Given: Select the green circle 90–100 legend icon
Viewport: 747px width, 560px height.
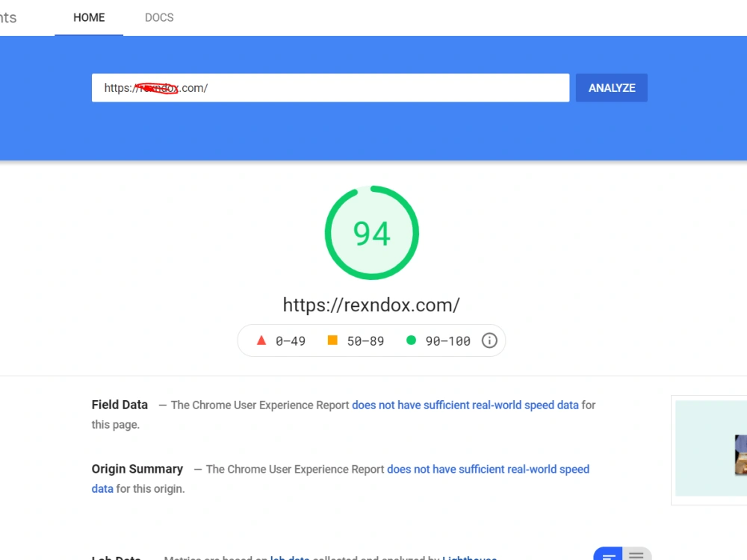Looking at the screenshot, I should 411,340.
